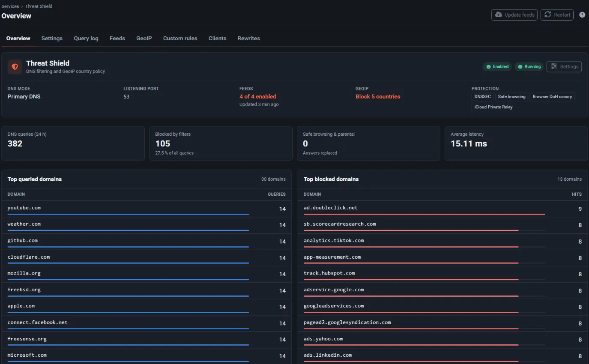Click the '4 of 4 enabled' feeds link
Screen dimensions: 589x364
tap(258, 96)
